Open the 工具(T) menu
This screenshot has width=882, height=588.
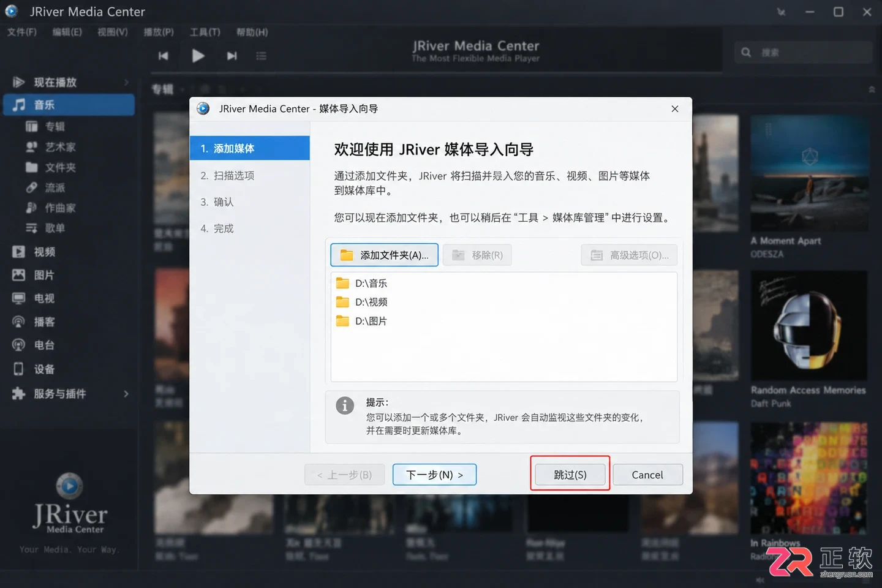205,32
